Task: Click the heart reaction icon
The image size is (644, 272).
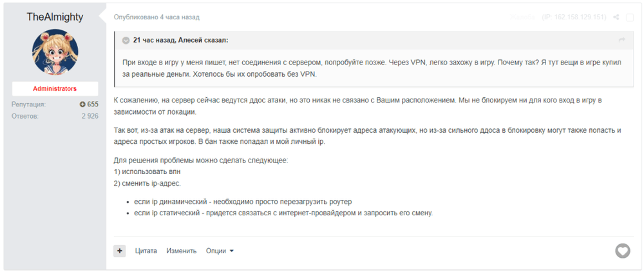Action: click(622, 251)
